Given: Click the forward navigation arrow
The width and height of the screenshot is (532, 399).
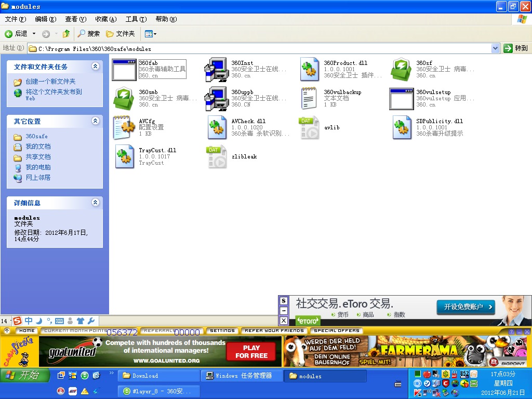Looking at the screenshot, I should coord(46,34).
